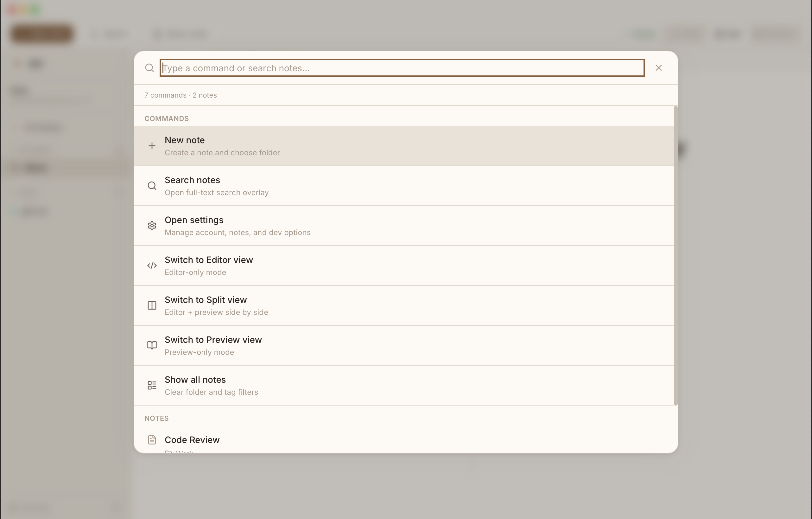Image resolution: width=812 pixels, height=519 pixels.
Task: Click the book icon beside Switch to Preview view
Action: [152, 345]
